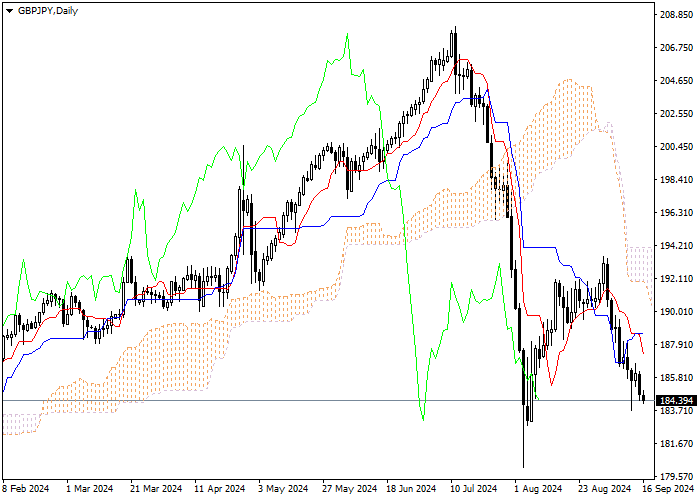This screenshot has height=500, width=700.
Task: Click the 1 Mar 2024 date label
Action: click(x=90, y=489)
